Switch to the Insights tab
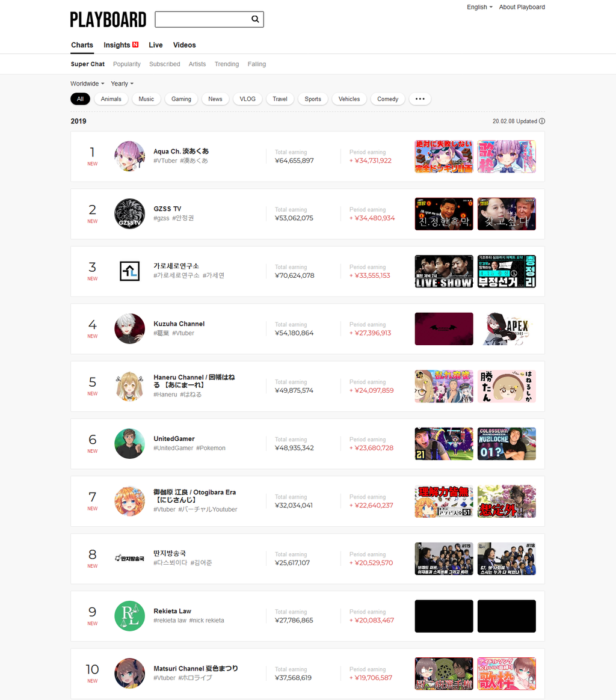Screen dimensions: 616x700 click(x=120, y=45)
